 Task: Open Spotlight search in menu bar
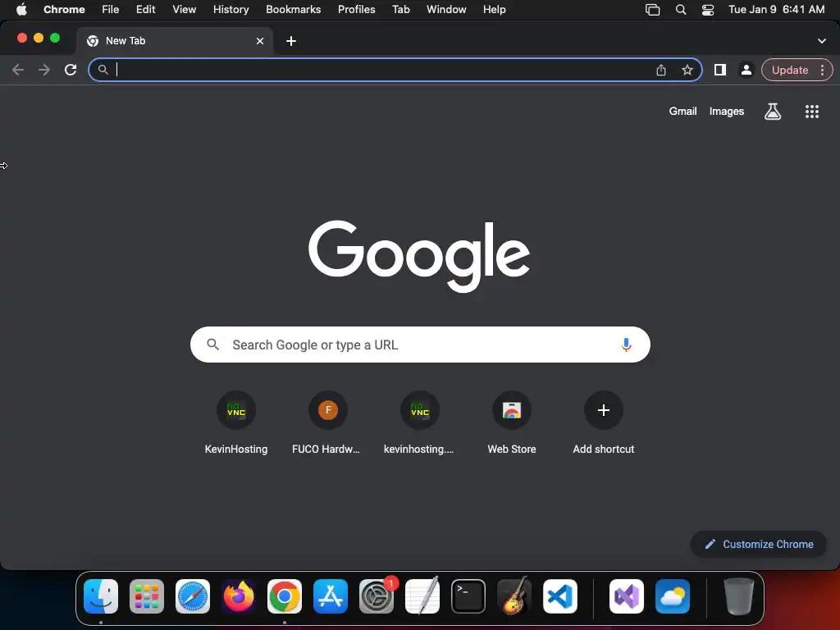click(680, 10)
